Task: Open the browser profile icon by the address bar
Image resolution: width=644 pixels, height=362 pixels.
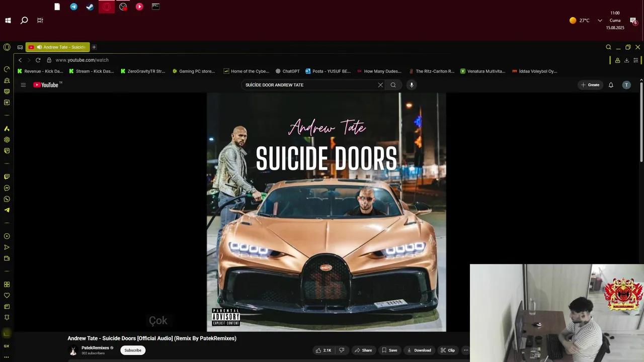Action: pyautogui.click(x=617, y=60)
